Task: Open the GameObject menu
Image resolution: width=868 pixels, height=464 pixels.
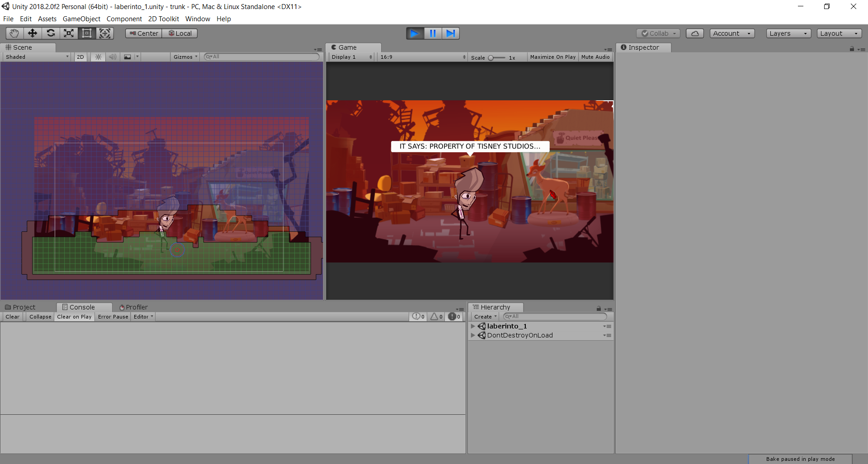Action: click(x=81, y=19)
